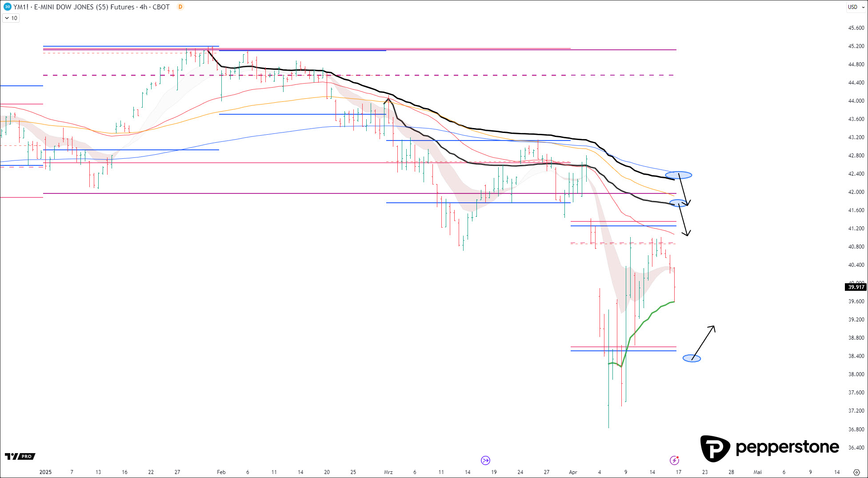Click the red notification dot on the alert icon
The width and height of the screenshot is (868, 478).
(x=678, y=458)
